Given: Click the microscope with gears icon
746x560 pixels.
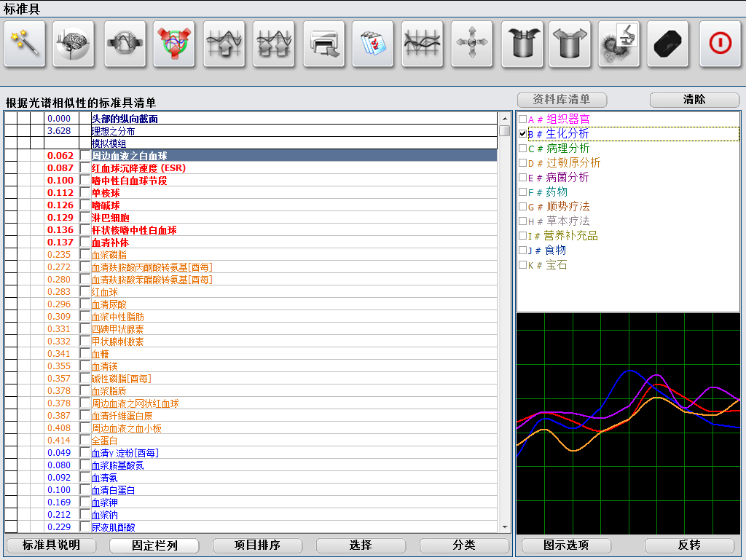Looking at the screenshot, I should (619, 43).
